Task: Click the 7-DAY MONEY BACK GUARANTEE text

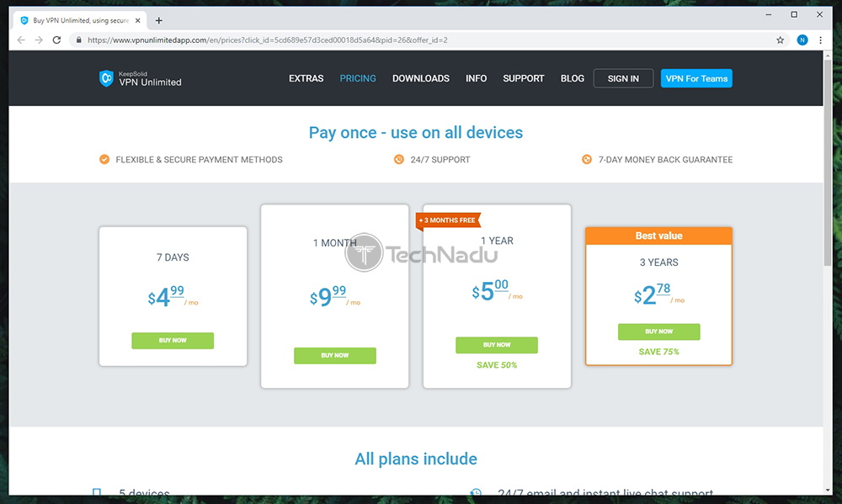Action: pyautogui.click(x=665, y=159)
